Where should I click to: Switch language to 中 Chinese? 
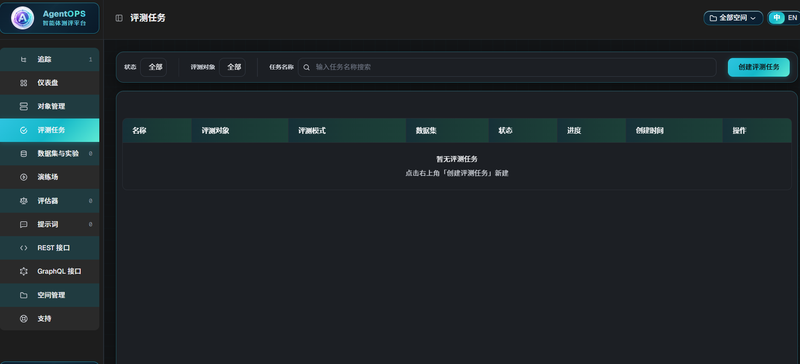tap(777, 18)
